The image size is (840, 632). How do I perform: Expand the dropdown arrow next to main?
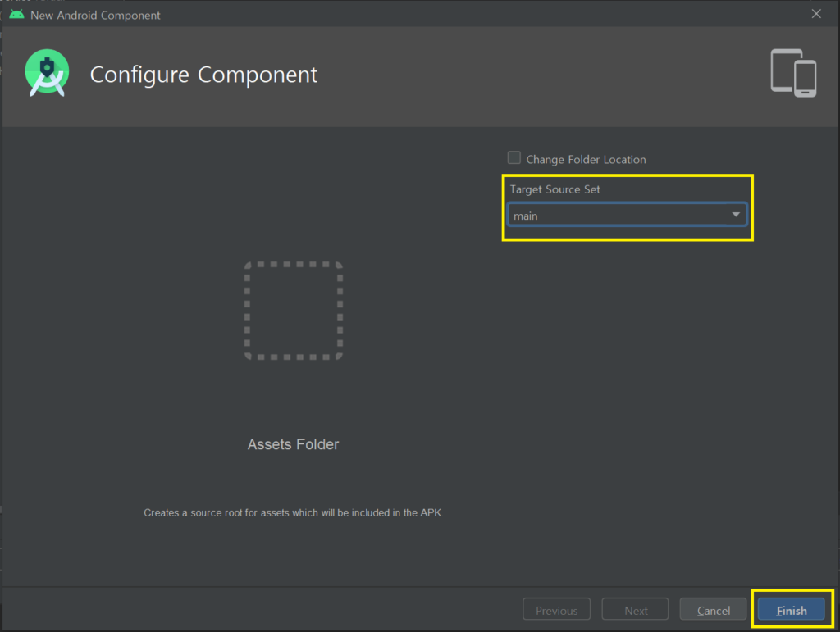coord(736,216)
